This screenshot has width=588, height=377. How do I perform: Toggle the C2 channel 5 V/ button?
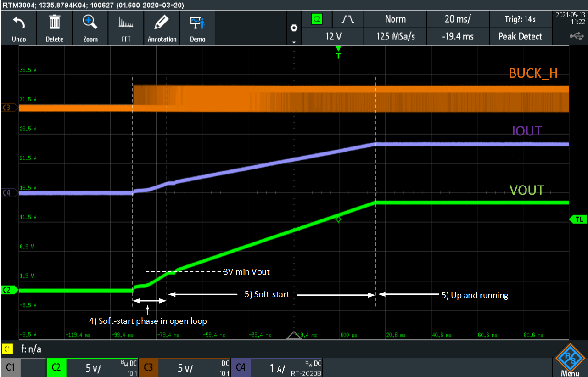tap(92, 367)
